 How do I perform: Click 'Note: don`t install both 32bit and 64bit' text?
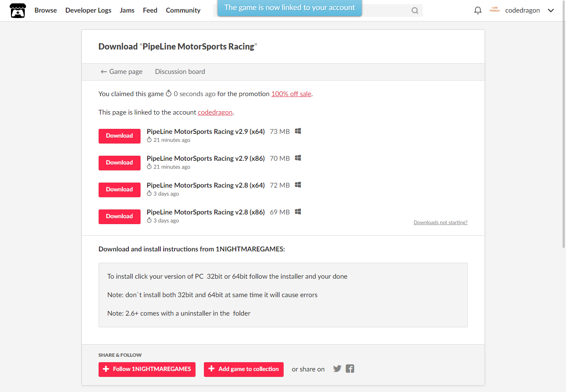(x=212, y=295)
